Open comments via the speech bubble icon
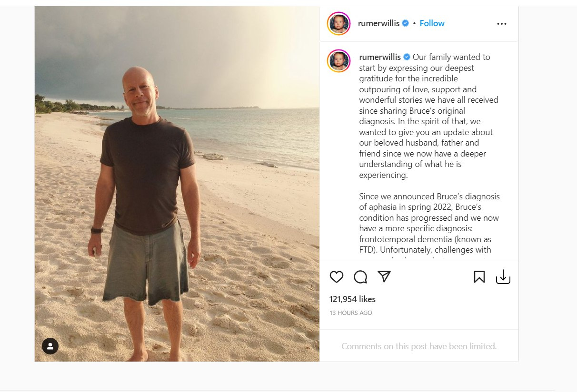577x392 pixels. click(360, 277)
